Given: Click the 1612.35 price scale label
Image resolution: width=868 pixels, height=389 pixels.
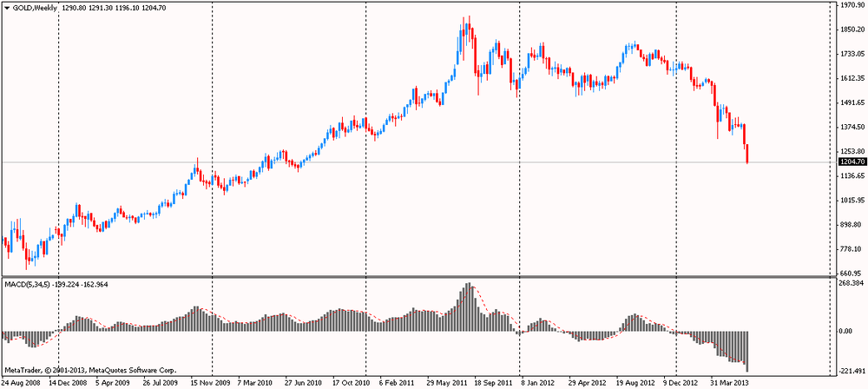Looking at the screenshot, I should click(x=852, y=78).
